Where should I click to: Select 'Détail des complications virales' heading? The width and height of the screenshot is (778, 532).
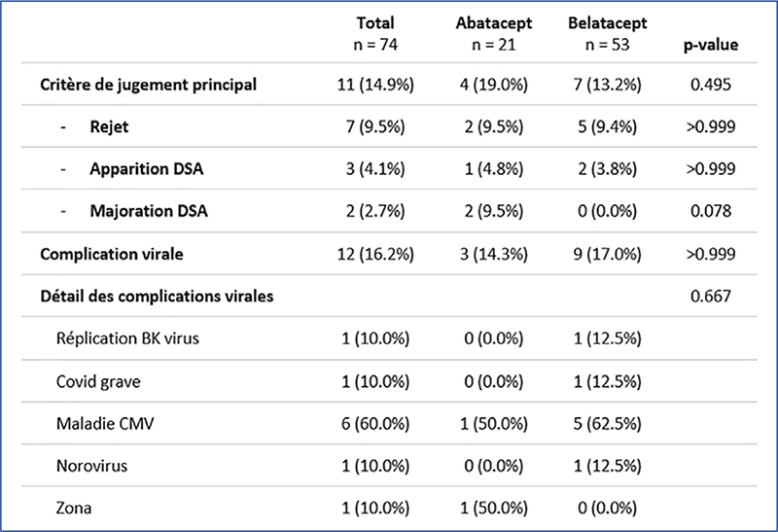156,297
